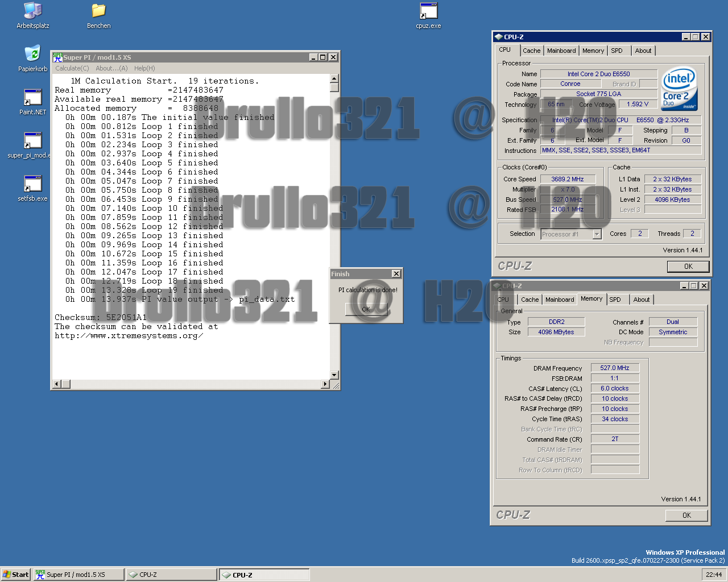Click the Name field Intel Core 2 Duo E6550
The image size is (728, 582).
(x=598, y=74)
